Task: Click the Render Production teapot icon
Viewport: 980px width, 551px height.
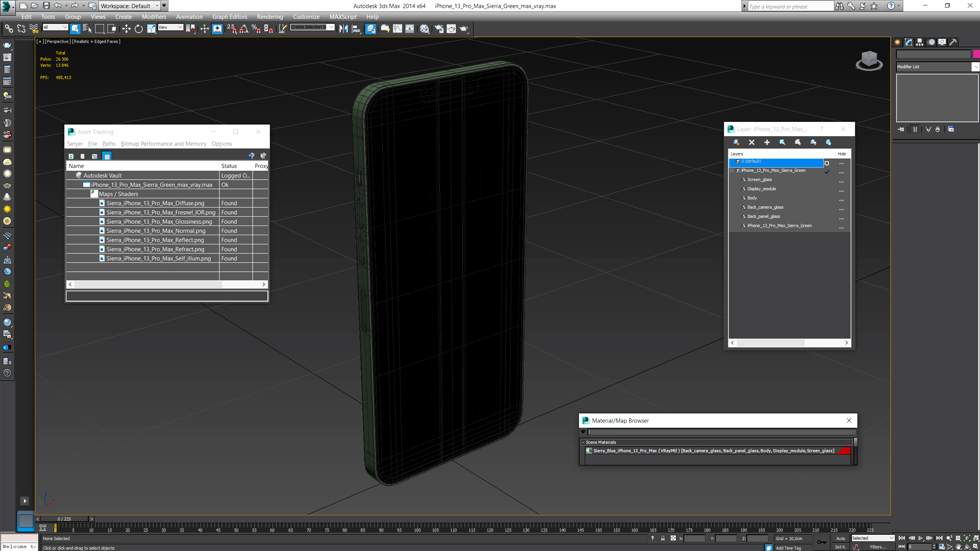Action: point(463,29)
